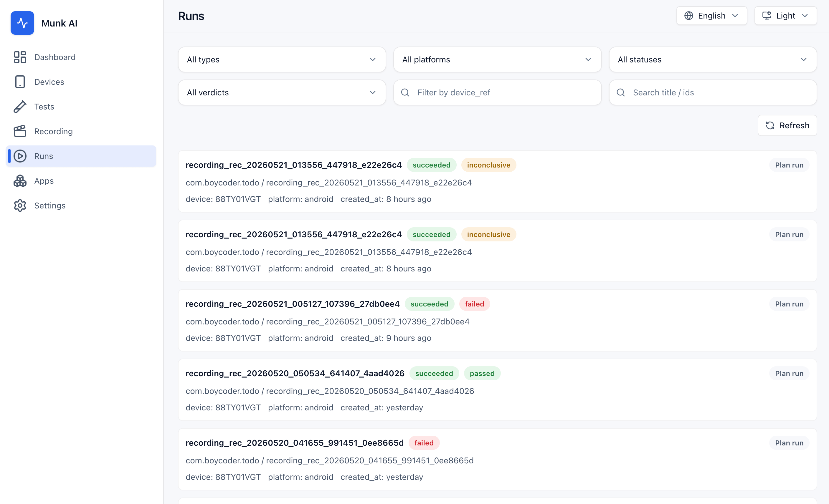Click the failed badge on 27db0ee4 run
Viewport: 829px width, 504px height.
pyautogui.click(x=474, y=304)
